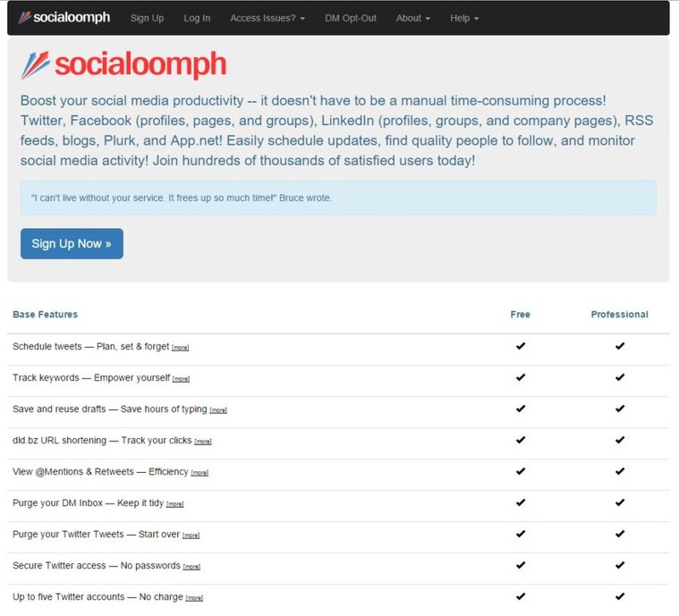Open [more] link for Track keywords
Screen dimensions: 679x616
[x=181, y=379]
